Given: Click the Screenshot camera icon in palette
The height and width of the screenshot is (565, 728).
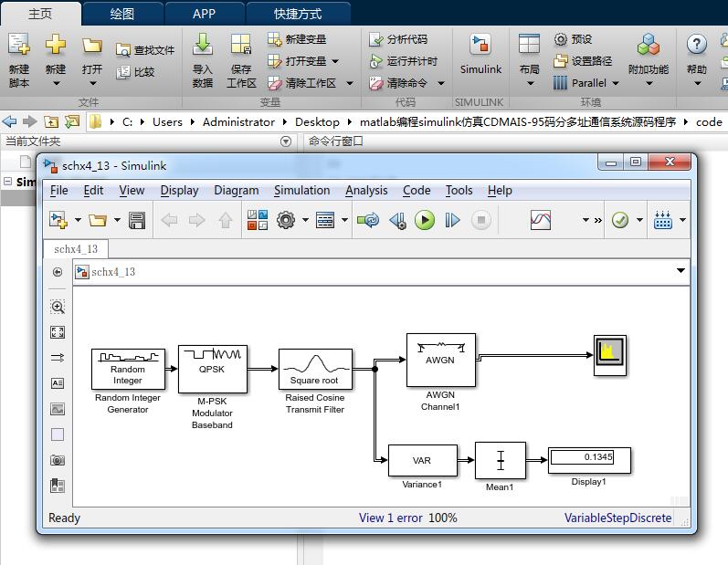Looking at the screenshot, I should (x=58, y=460).
